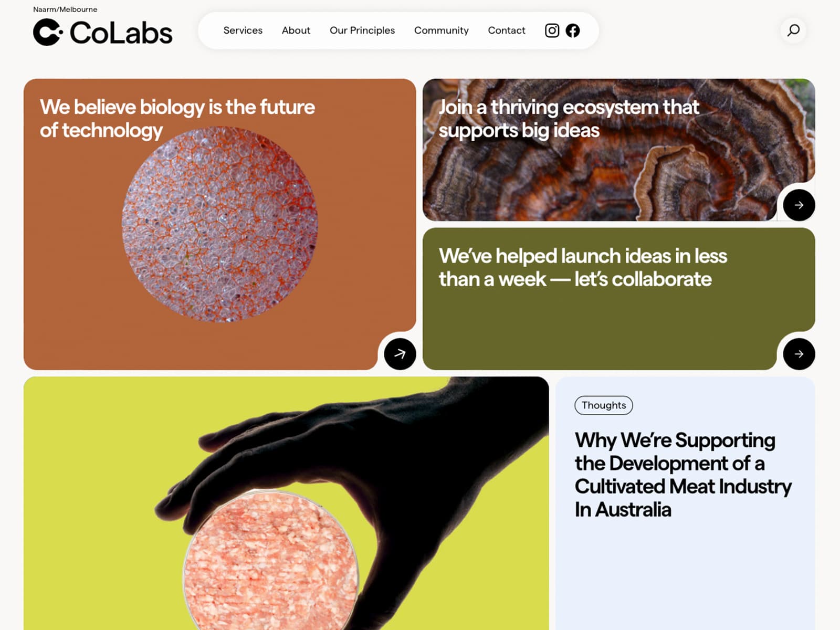Image resolution: width=840 pixels, height=630 pixels.
Task: Click the arrow on the ecosystem card
Action: (799, 205)
